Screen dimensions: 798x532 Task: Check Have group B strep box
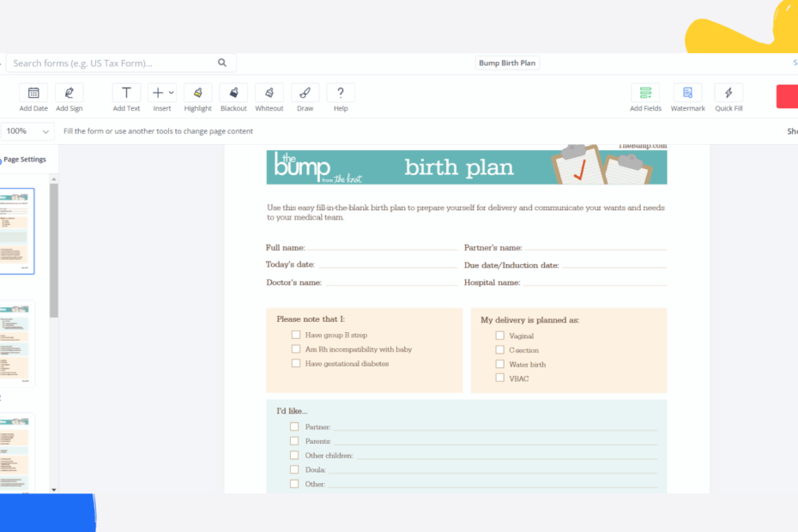(x=296, y=335)
